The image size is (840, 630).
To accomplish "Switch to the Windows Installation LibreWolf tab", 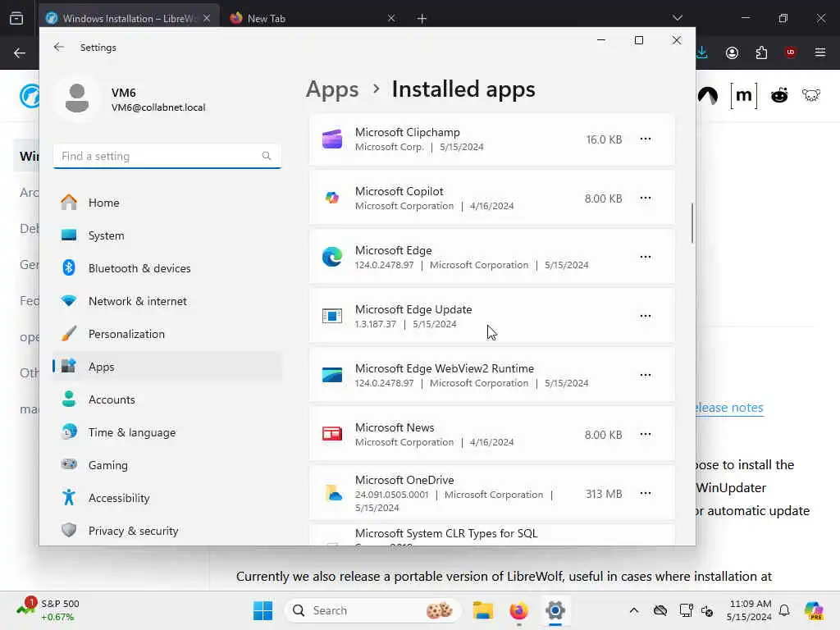I will (x=129, y=18).
